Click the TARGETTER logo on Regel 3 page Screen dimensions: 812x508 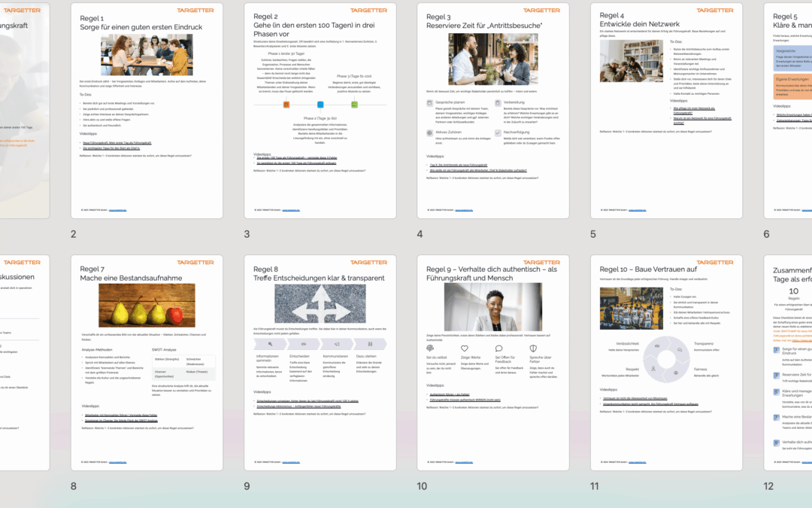541,11
